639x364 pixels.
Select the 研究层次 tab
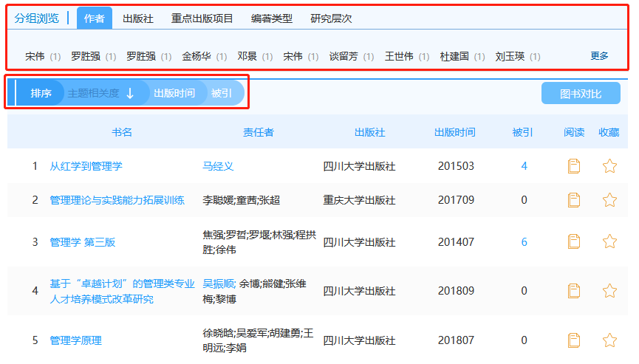[331, 18]
